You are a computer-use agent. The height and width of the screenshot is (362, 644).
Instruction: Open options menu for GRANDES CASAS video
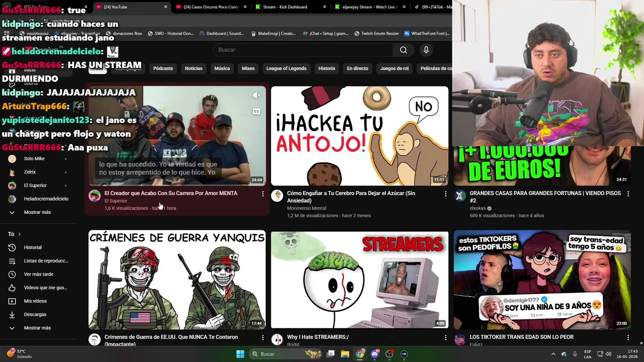point(628,194)
